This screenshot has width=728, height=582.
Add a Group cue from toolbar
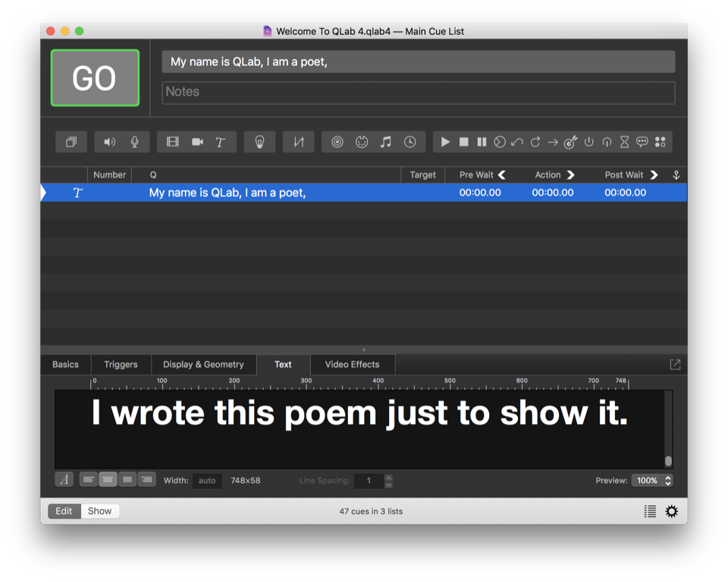pyautogui.click(x=71, y=142)
